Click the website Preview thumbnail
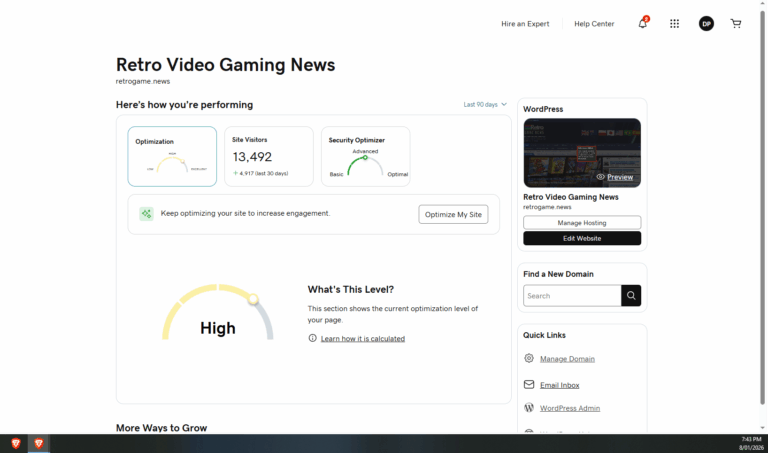The height and width of the screenshot is (453, 768). coord(582,153)
